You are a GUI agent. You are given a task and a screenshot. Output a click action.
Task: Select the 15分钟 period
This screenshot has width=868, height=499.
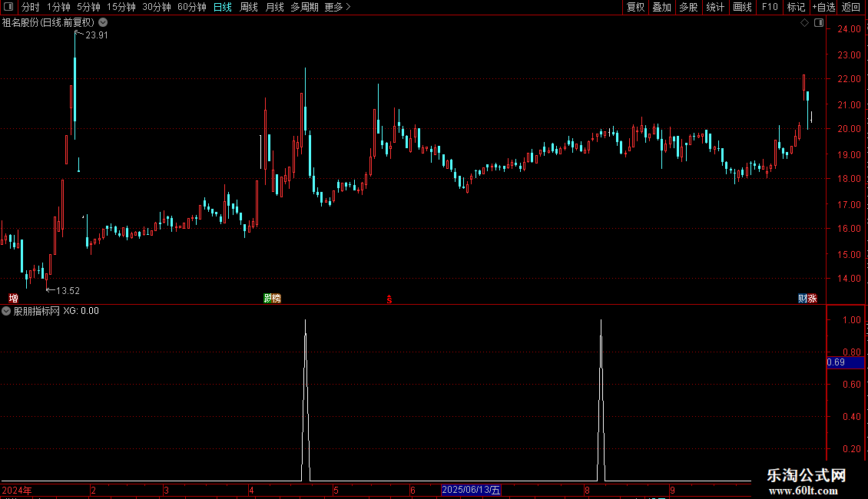pyautogui.click(x=121, y=7)
